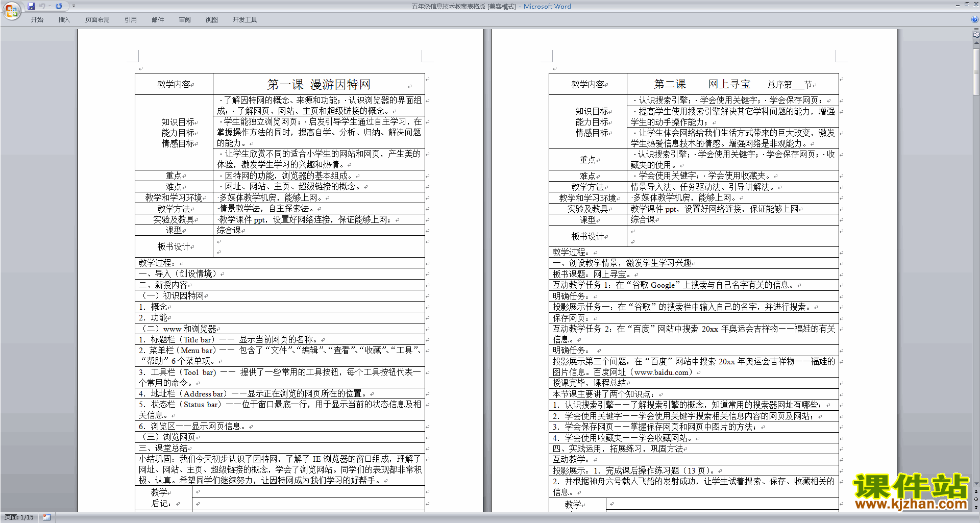
Task: Click 教学方法 cell on second page
Action: point(588,187)
